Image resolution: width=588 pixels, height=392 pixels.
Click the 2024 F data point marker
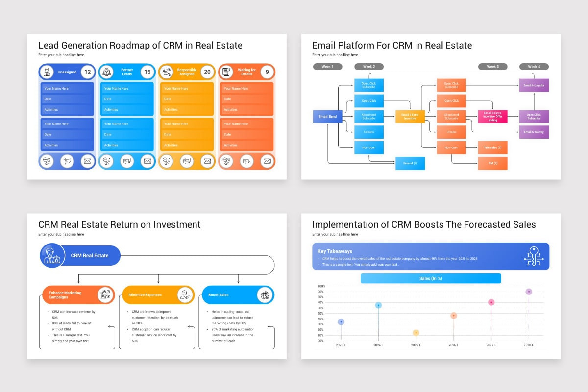pyautogui.click(x=378, y=305)
